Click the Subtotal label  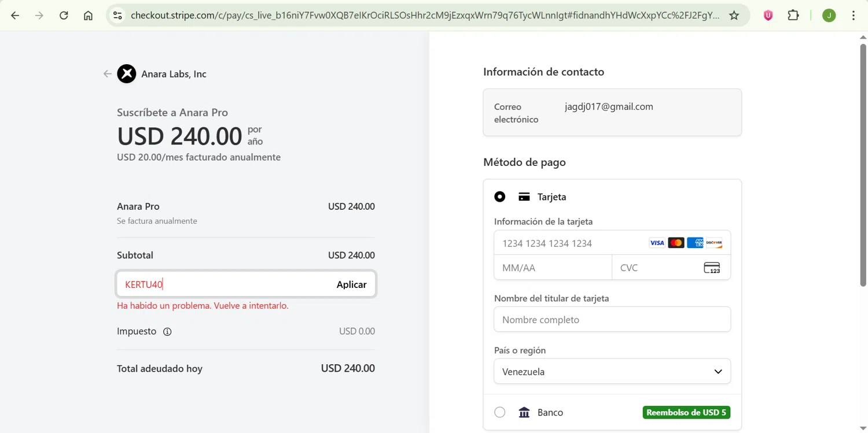point(135,255)
